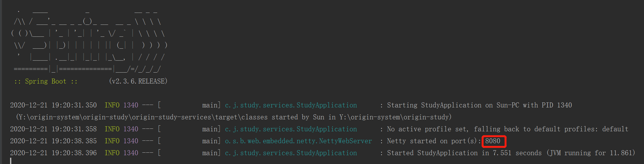Select the version text (v2.3.6.RELEASE)

click(138, 81)
